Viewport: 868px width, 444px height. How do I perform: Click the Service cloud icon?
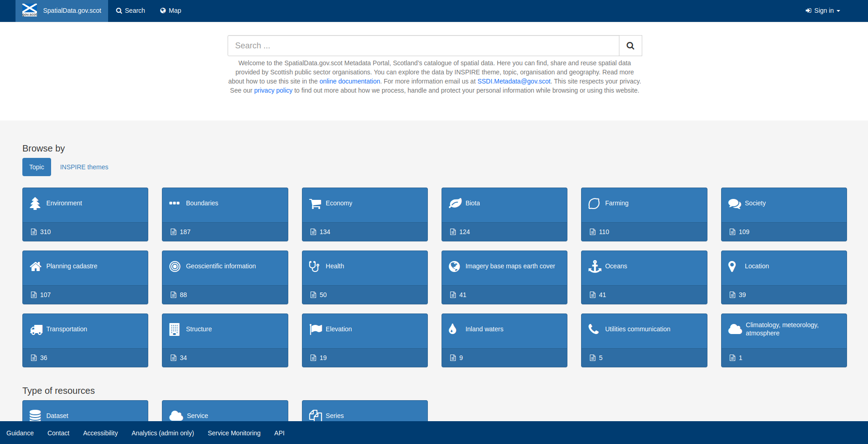176,415
